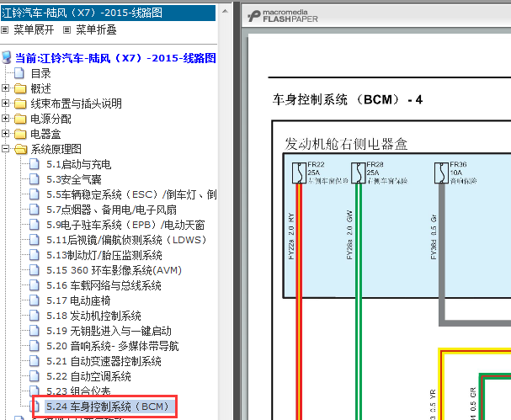This screenshot has height=420, width=511.
Task: Click page icon beside 5.18 发动机控制系统
Action: [35, 316]
